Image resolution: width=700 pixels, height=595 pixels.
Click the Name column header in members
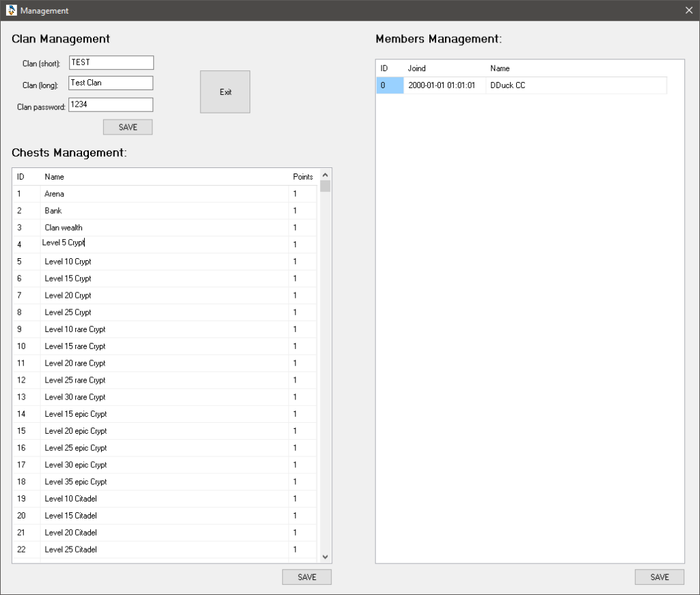(x=500, y=68)
